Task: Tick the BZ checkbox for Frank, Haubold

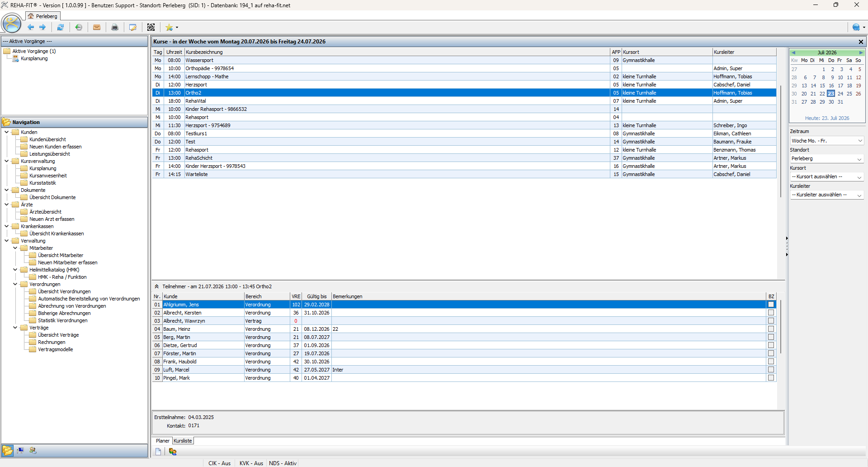Action: coord(771,362)
